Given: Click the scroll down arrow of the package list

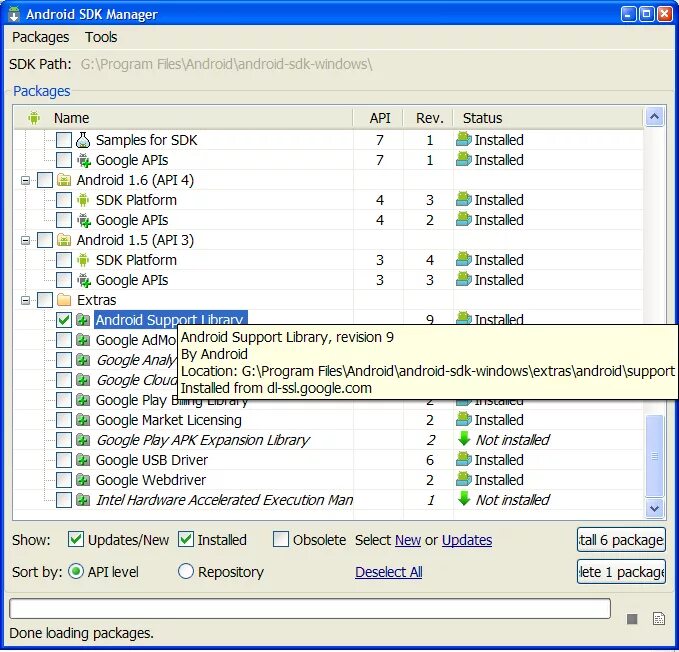Looking at the screenshot, I should [x=654, y=508].
